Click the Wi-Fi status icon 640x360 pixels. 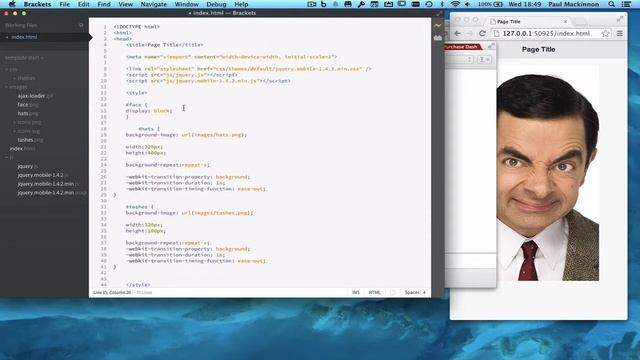[x=455, y=4]
